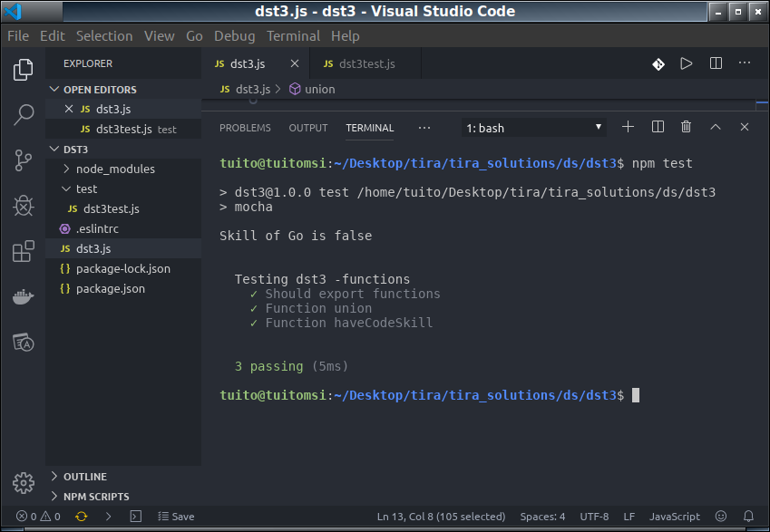Screen dimensions: 770x532
Task: Open the Docker panel icon
Action: tap(23, 296)
